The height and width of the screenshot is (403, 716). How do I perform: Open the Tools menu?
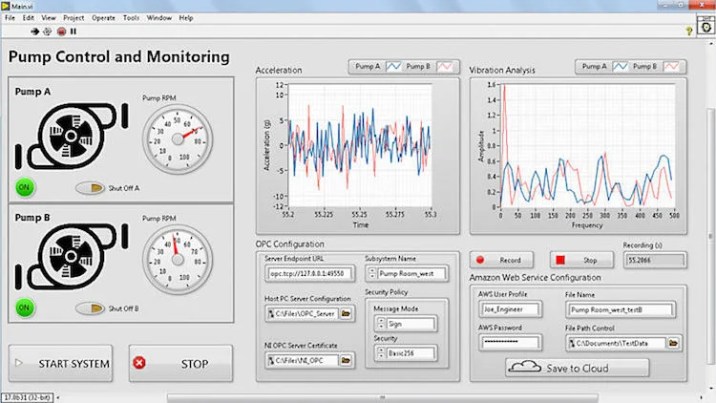pos(131,18)
